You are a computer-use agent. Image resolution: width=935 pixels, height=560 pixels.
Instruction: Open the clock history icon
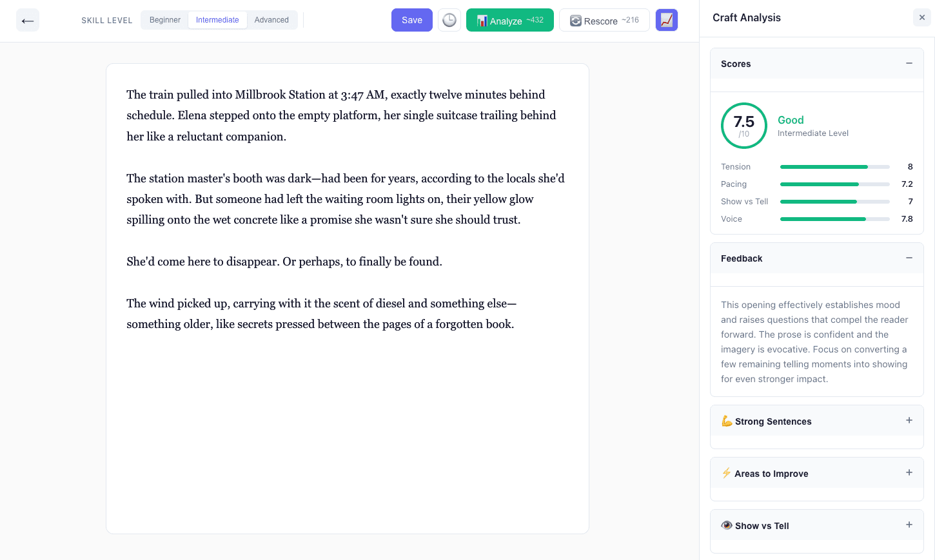[449, 20]
